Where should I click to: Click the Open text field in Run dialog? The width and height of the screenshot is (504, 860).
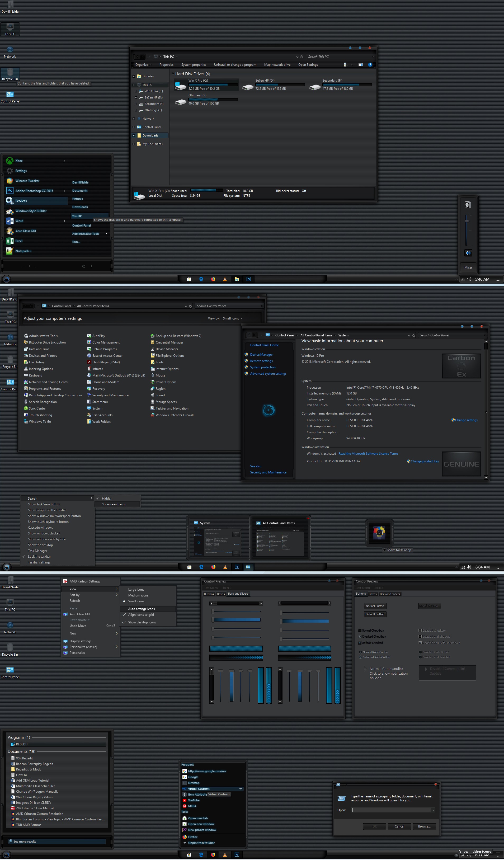tap(391, 810)
